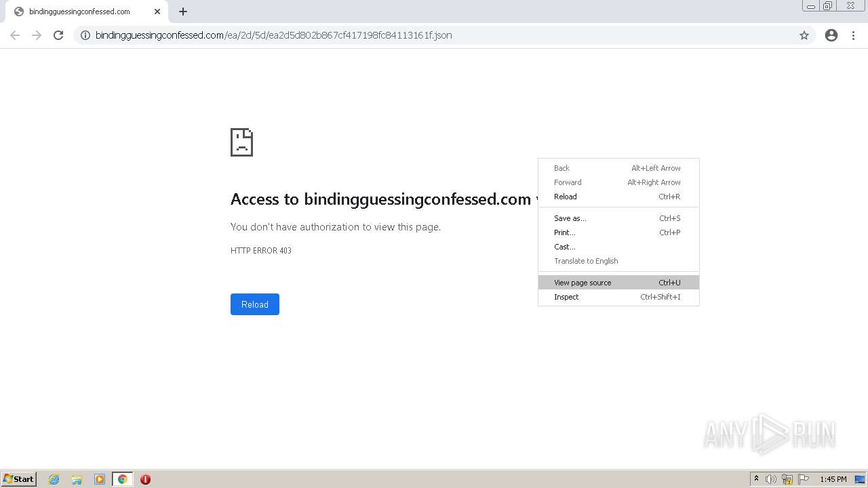Choose Reload in context menu
Viewport: 868px width, 488px height.
(618, 197)
